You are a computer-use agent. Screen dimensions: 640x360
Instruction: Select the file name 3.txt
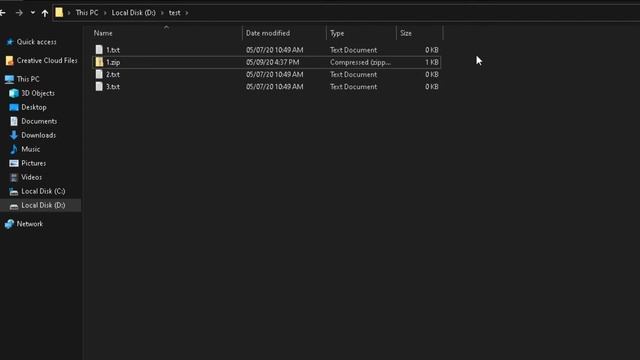(113, 87)
